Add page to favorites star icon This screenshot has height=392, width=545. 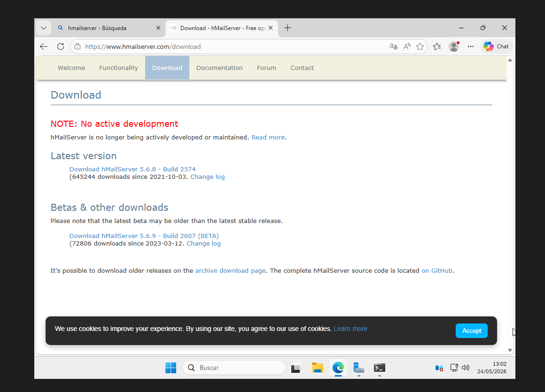point(420,46)
